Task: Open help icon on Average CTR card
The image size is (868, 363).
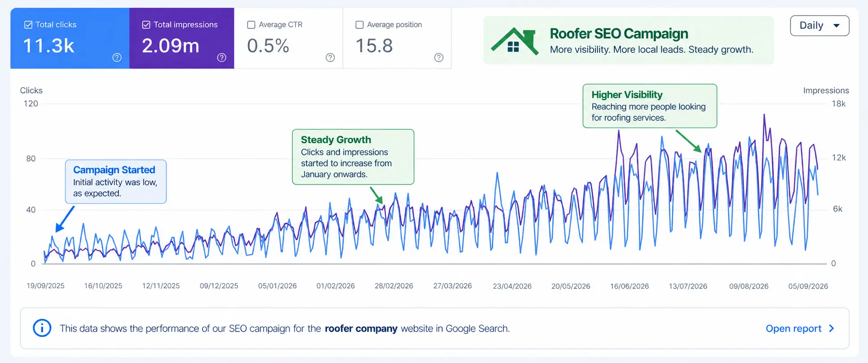Action: click(x=330, y=57)
